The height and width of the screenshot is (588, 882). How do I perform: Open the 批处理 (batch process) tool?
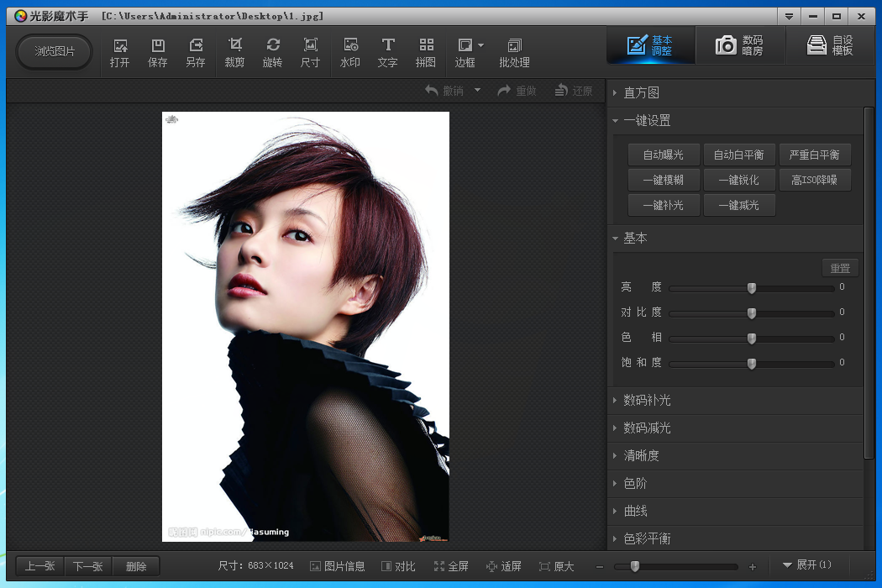tap(514, 51)
